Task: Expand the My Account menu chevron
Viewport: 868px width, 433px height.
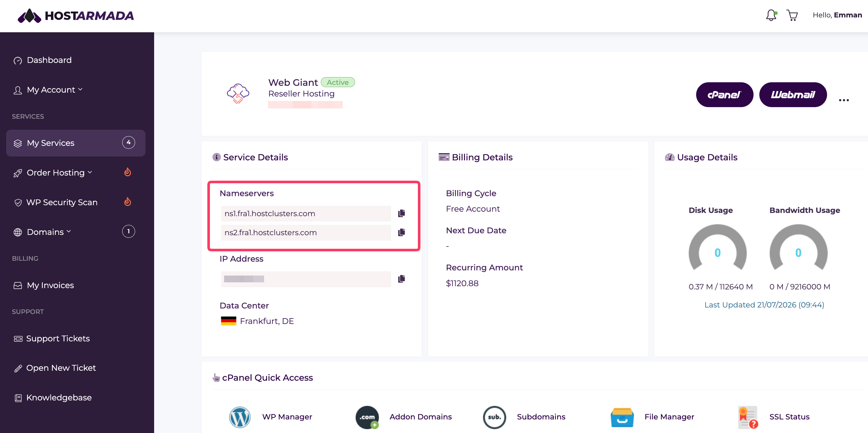Action: click(x=80, y=89)
